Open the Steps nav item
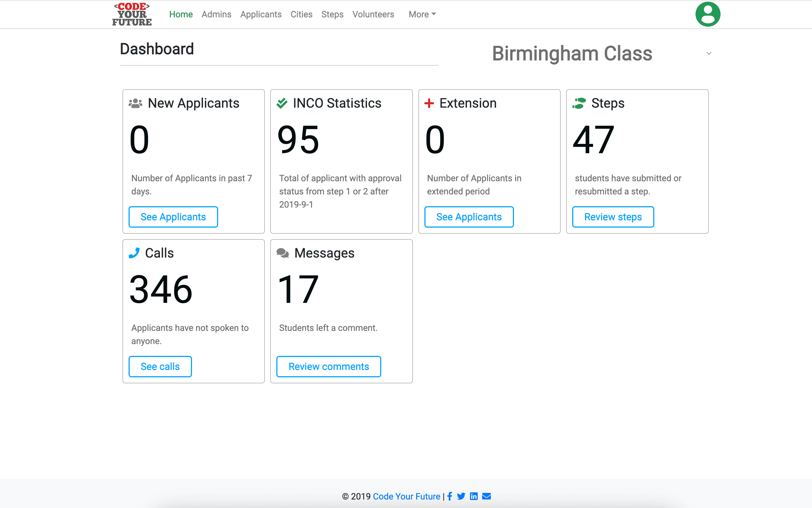This screenshot has width=812, height=508. (x=332, y=14)
